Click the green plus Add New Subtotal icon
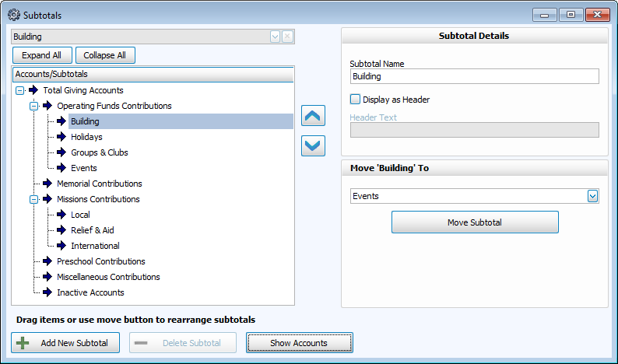The image size is (618, 364). [23, 343]
